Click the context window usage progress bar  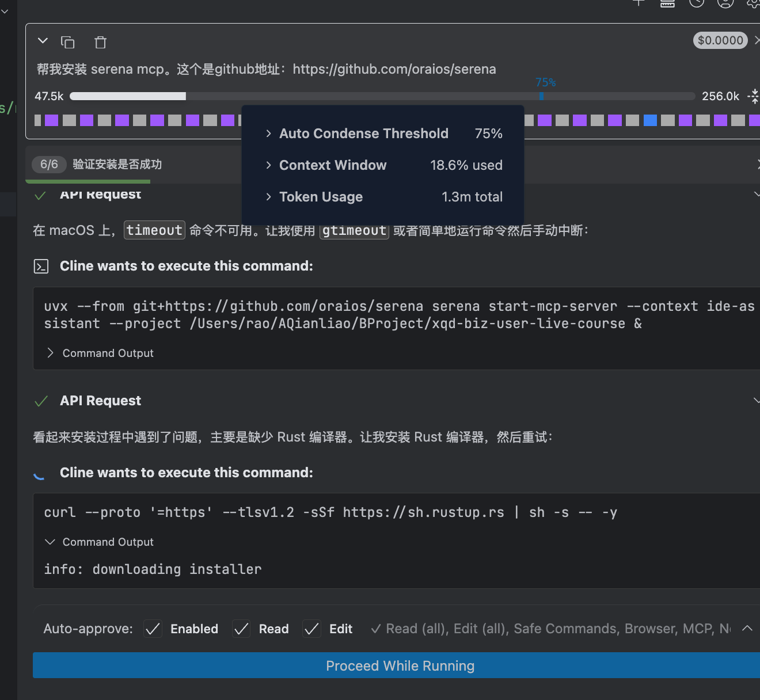tap(382, 96)
